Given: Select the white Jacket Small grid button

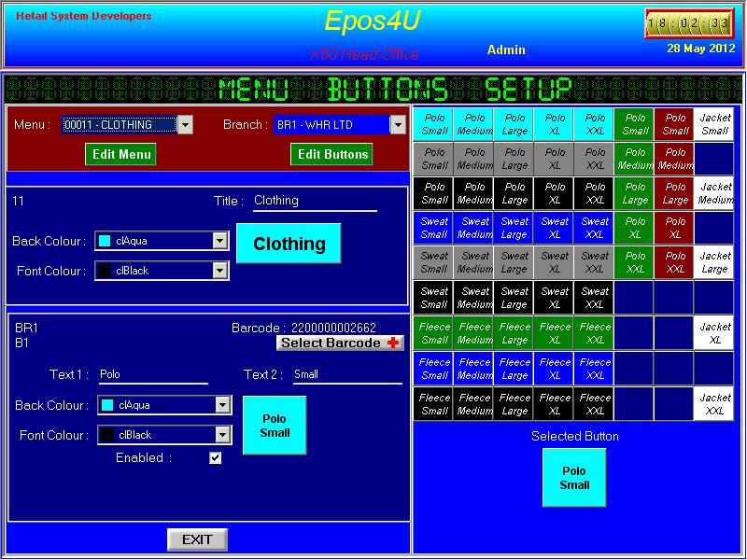Looking at the screenshot, I should pyautogui.click(x=714, y=124).
